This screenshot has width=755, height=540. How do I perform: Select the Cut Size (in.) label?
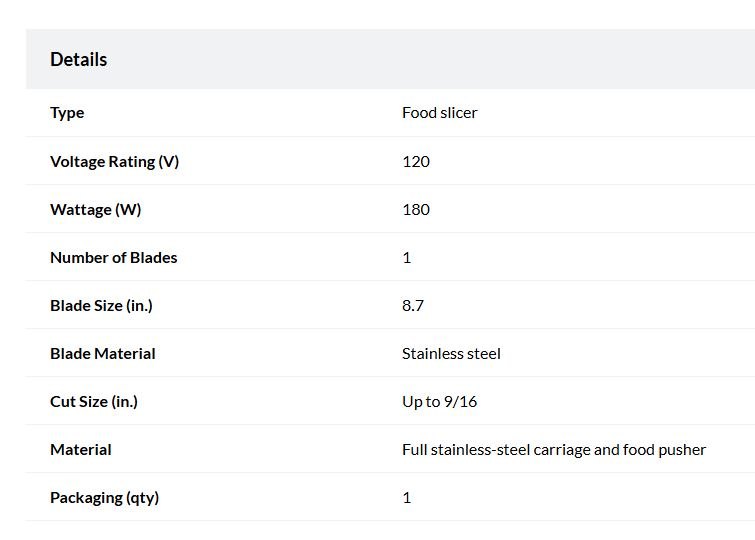[x=94, y=402]
